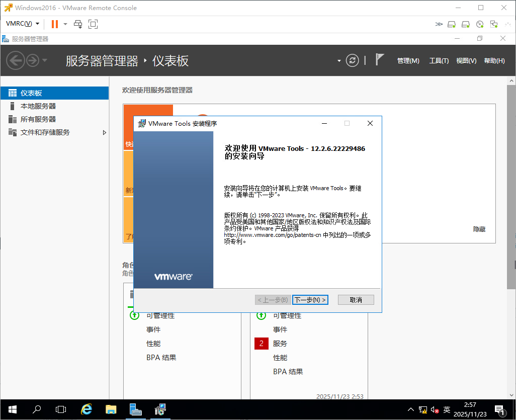
Task: Click second hard disk device icon in VMRC toolbar
Action: pyautogui.click(x=466, y=24)
